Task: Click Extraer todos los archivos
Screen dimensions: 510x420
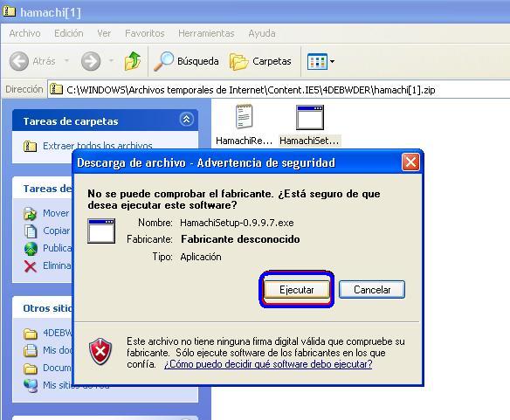Action: pos(98,146)
